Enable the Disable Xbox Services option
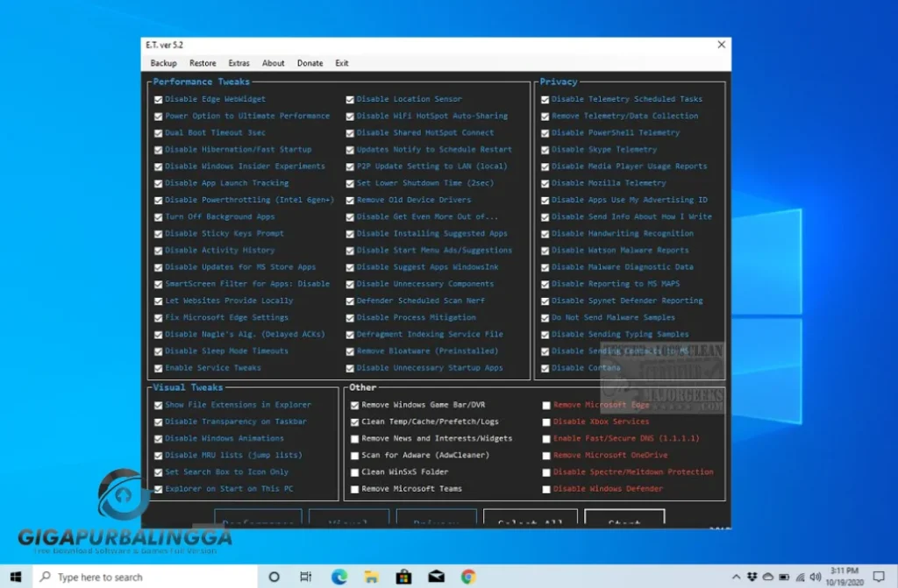 pos(545,422)
